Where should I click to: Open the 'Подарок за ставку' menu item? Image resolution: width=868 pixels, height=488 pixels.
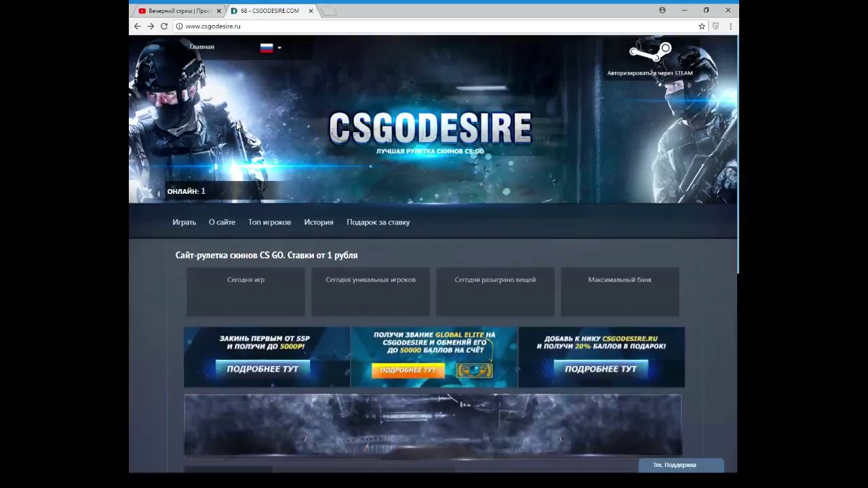(x=378, y=222)
